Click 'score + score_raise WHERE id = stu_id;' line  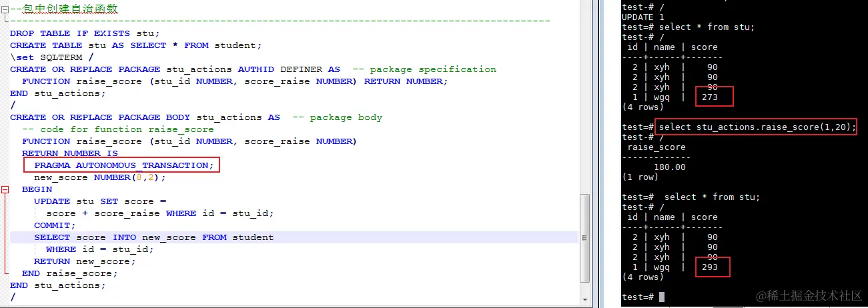pyautogui.click(x=160, y=213)
